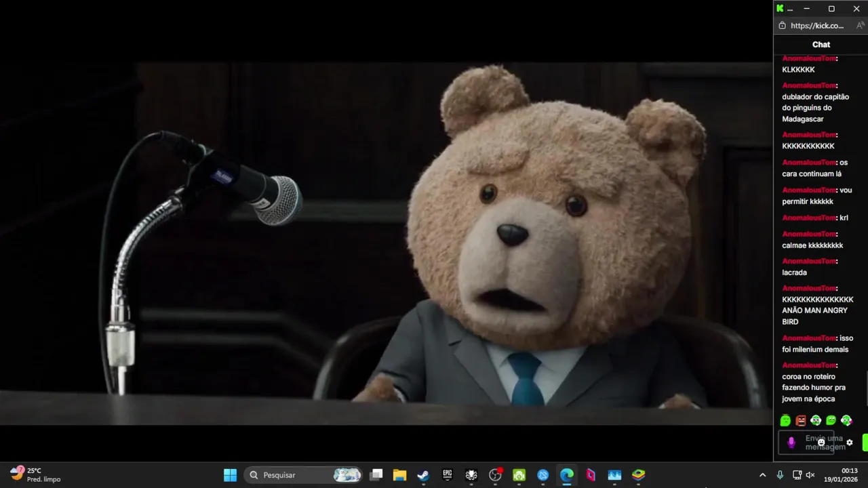Open the 25°C weather widget
868x488 pixels.
pyautogui.click(x=35, y=474)
